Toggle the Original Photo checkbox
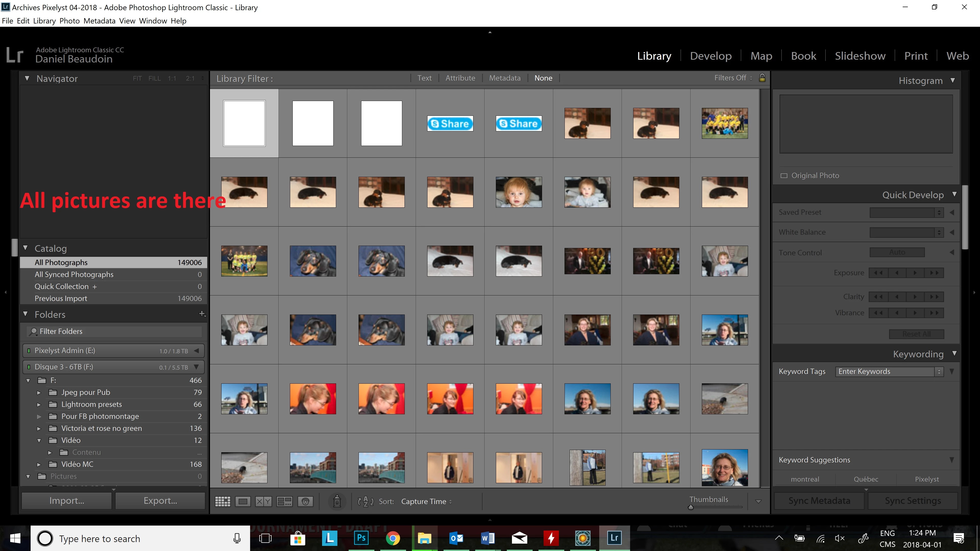980x551 pixels. (x=784, y=176)
